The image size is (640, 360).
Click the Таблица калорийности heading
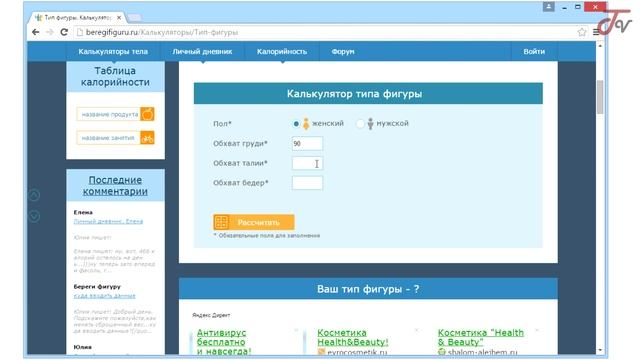point(115,76)
